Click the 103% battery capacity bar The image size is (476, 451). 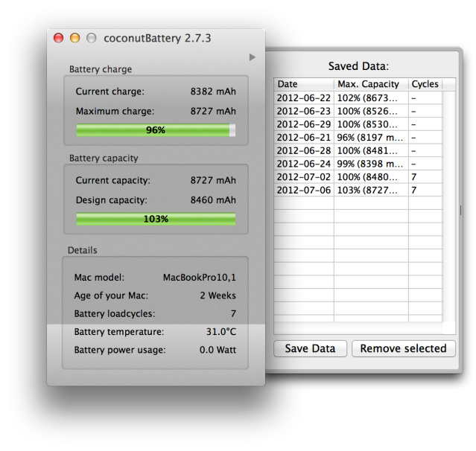coord(156,219)
